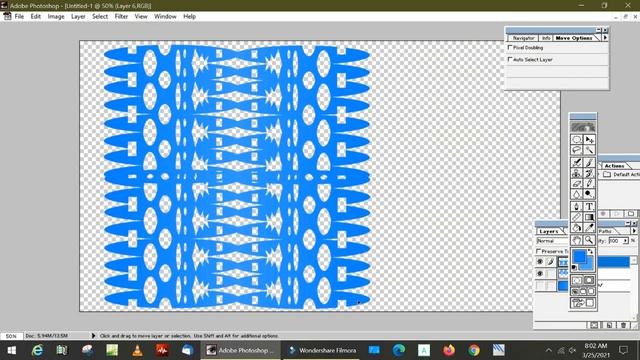640x360 pixels.
Task: Select the Rubber Stamp tool
Action: [576, 173]
